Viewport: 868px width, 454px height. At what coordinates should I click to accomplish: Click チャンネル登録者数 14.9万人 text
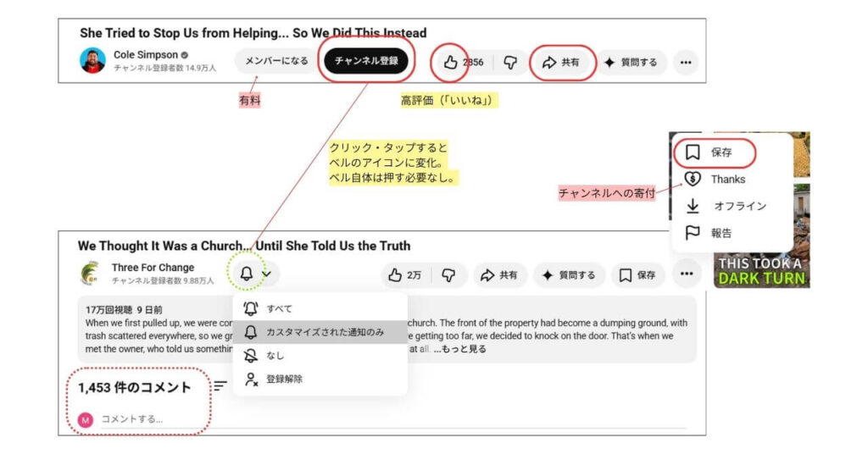165,68
